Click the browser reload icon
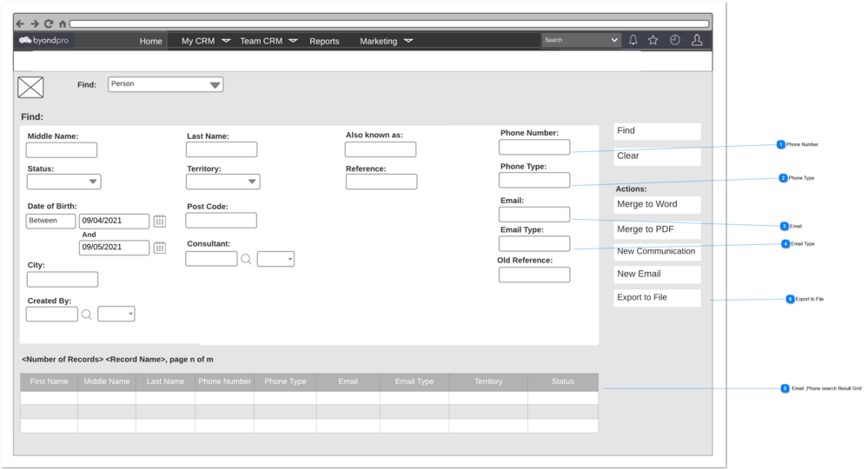The image size is (868, 470). pos(49,23)
